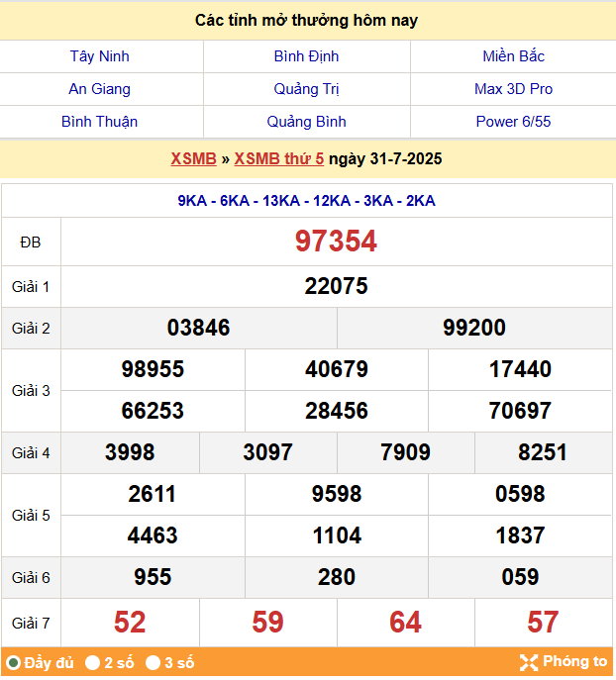This screenshot has width=616, height=680.
Task: Open the Bình Định lottery link
Action: (x=306, y=56)
